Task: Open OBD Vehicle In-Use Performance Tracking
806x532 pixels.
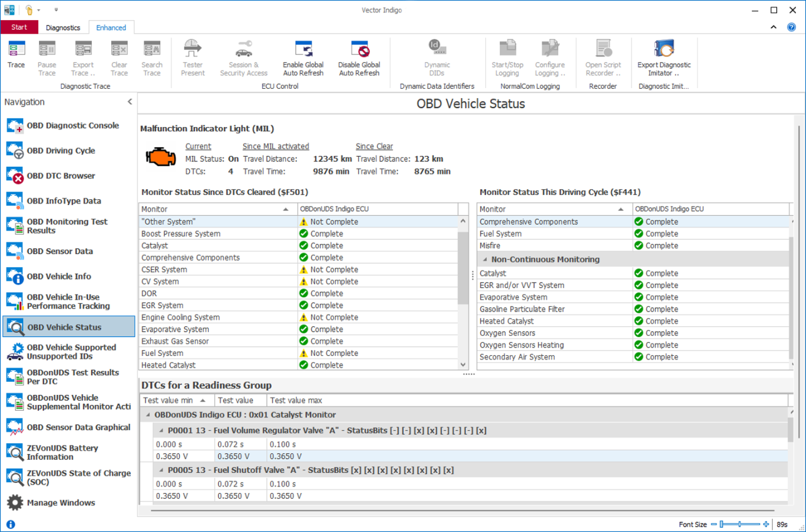Action: [69, 301]
